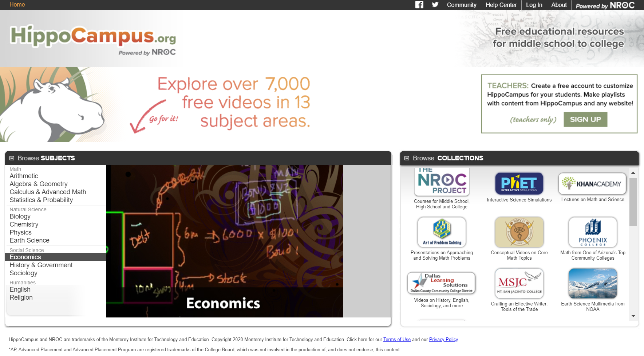Image resolution: width=644 pixels, height=356 pixels.
Task: Click 'Presentations on Approaching and Solving Math Problems' caption
Action: (442, 255)
